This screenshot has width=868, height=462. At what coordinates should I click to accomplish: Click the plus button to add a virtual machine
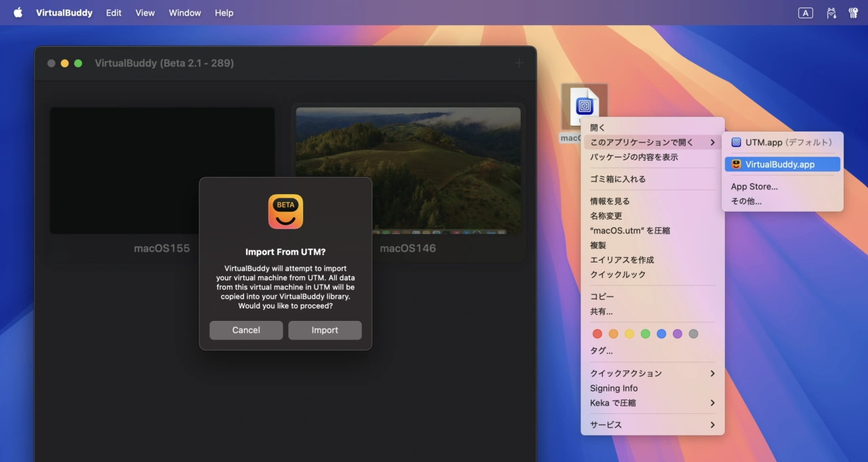(519, 63)
